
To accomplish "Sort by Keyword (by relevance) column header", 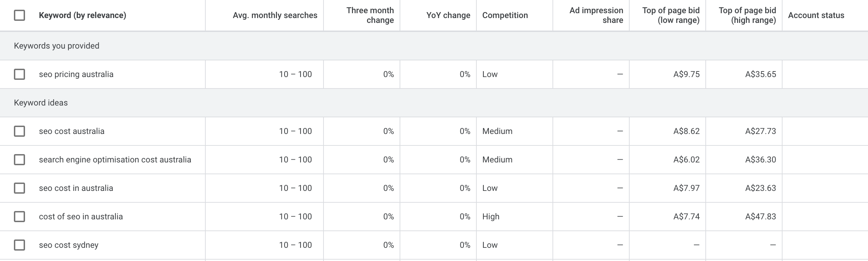I will pos(82,15).
